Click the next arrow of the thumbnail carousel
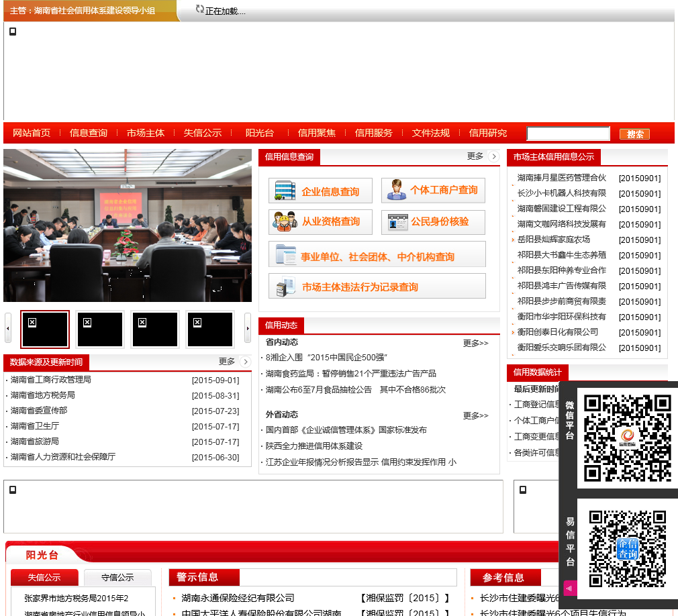 tap(248, 329)
